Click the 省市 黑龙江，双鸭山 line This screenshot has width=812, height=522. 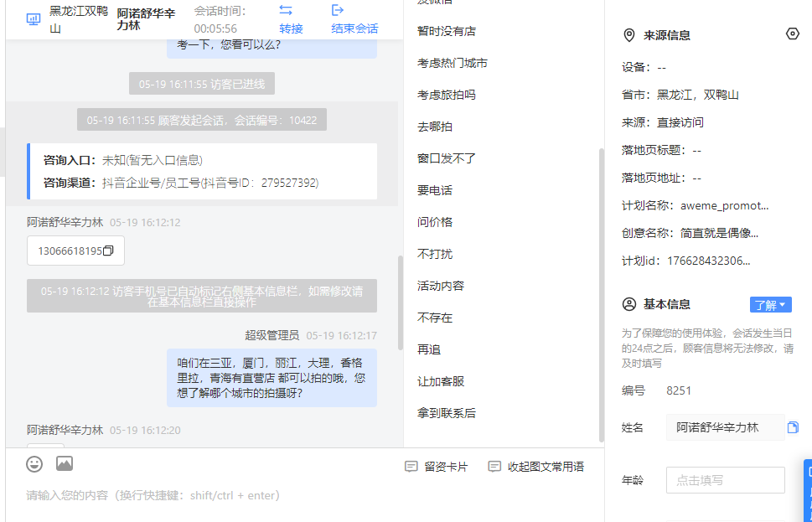(x=680, y=95)
